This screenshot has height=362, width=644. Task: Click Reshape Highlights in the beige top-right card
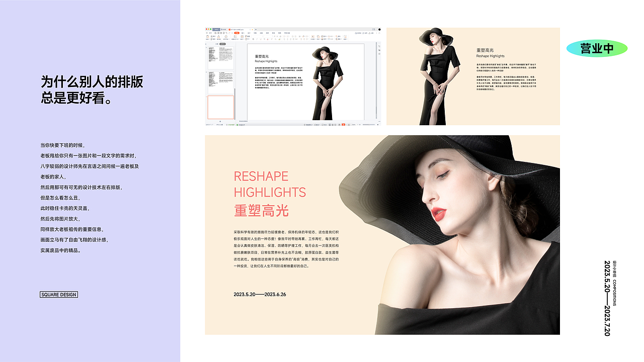point(490,56)
